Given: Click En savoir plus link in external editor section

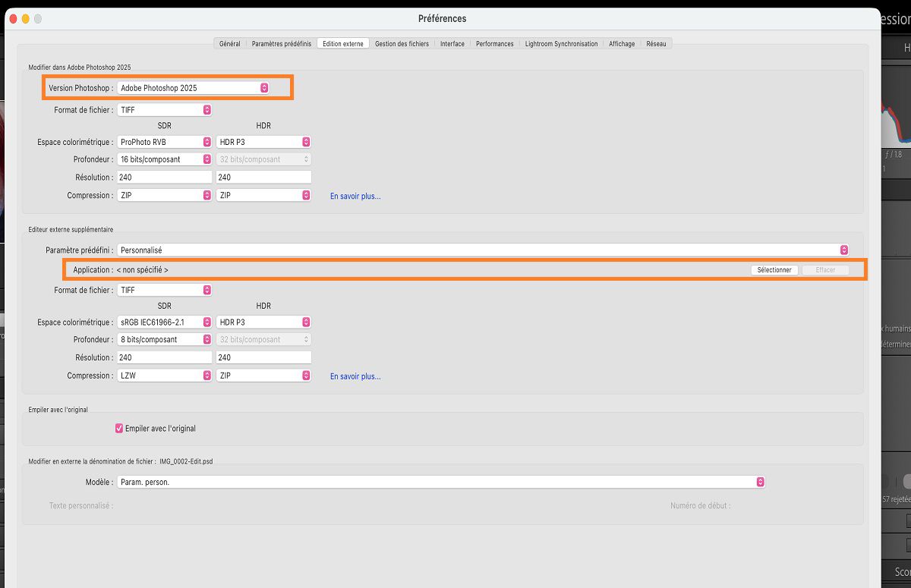Looking at the screenshot, I should coord(355,376).
